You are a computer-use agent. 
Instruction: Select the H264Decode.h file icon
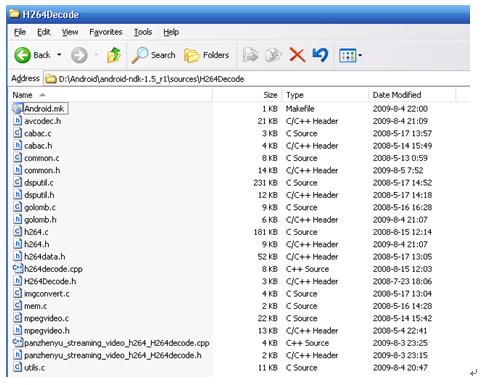click(18, 281)
